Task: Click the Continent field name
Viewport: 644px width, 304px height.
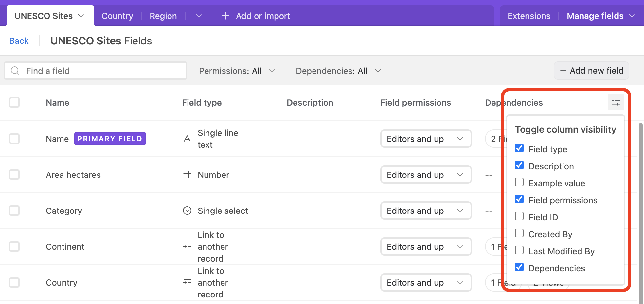Action: click(x=65, y=247)
